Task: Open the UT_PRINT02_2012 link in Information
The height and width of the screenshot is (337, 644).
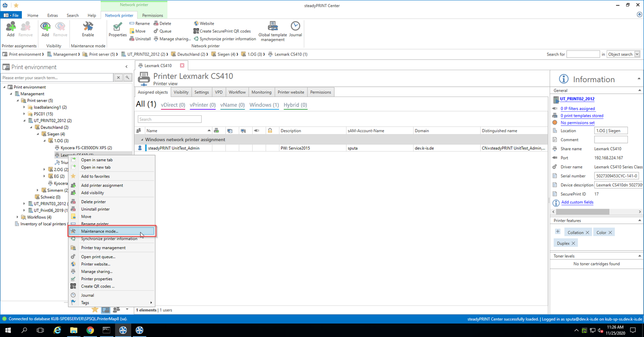Action: point(577,99)
